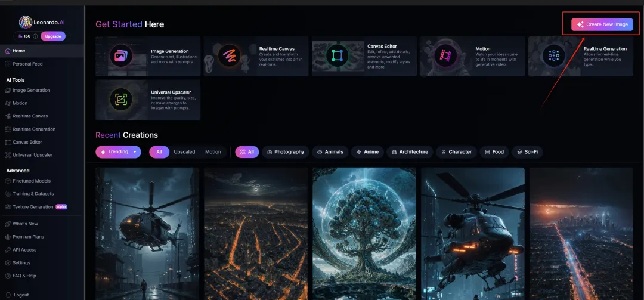Viewport: 644px width, 300px height.
Task: Select the Motion filter option
Action: tap(213, 152)
